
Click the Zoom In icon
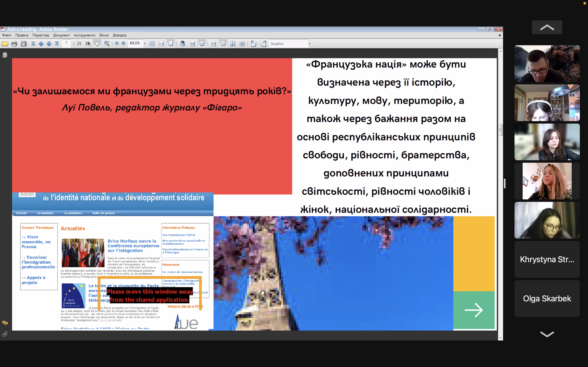[x=124, y=43]
